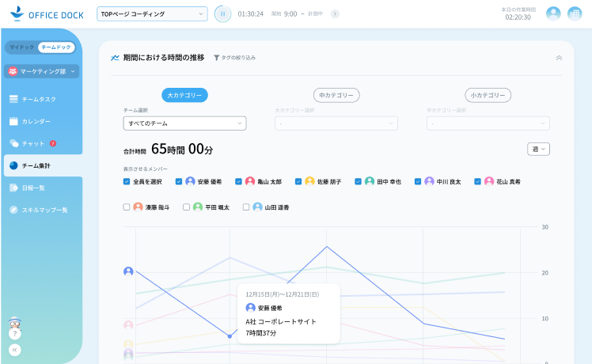Click 山田 遥香 avatar in member list

(257, 207)
